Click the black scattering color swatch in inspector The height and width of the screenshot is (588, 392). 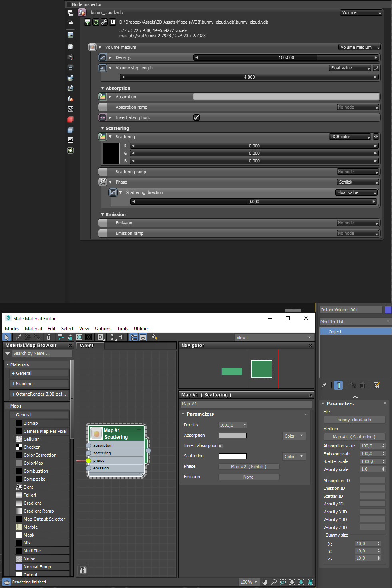click(111, 153)
